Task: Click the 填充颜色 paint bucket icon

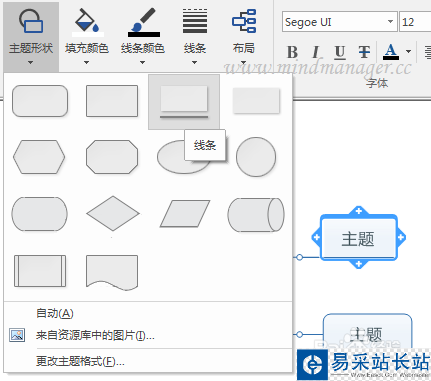Action: click(x=88, y=22)
